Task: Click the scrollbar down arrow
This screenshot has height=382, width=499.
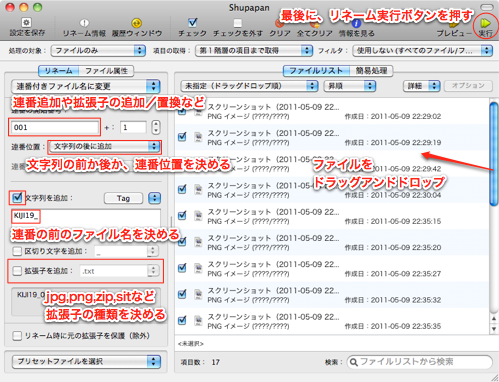Action: [494, 329]
